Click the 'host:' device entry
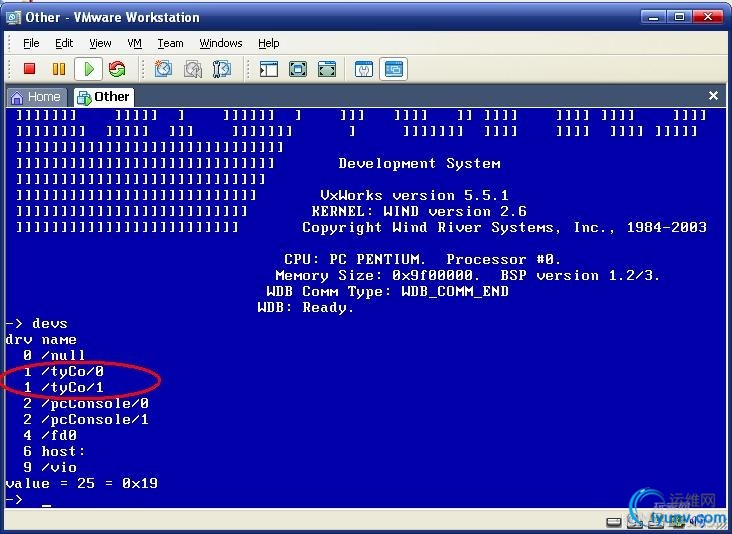The height and width of the screenshot is (534, 732). pyautogui.click(x=63, y=451)
